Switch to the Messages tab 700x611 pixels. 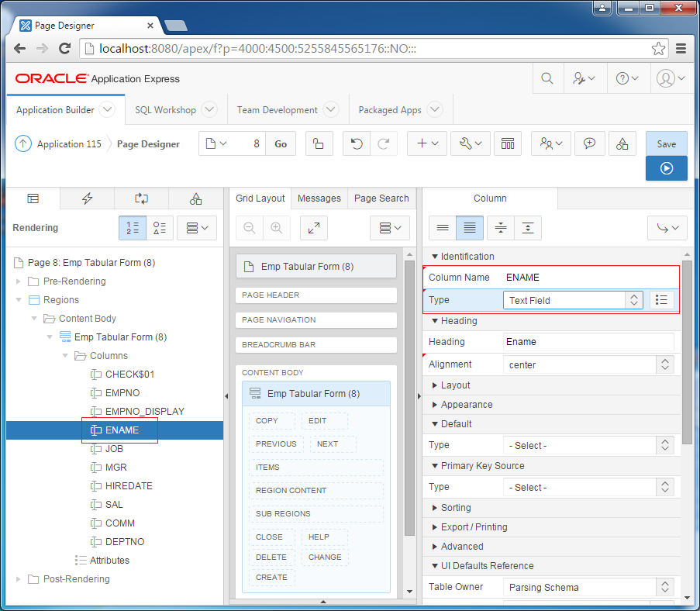[319, 198]
